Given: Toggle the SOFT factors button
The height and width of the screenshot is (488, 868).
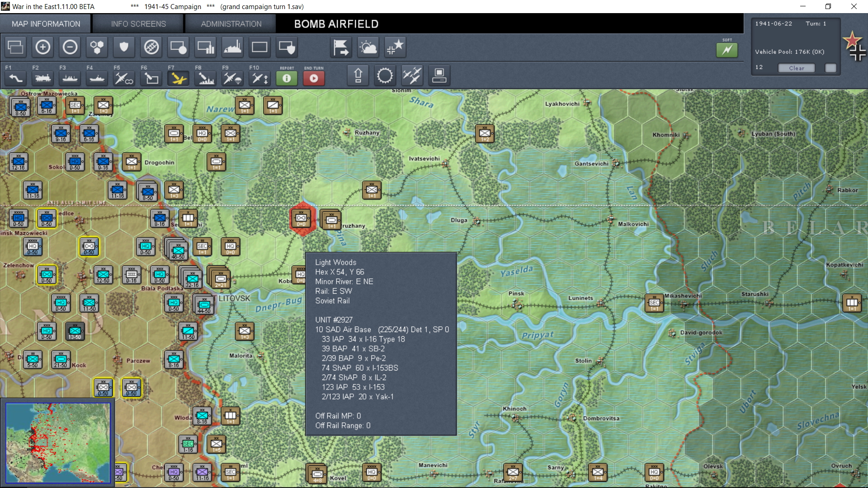Looking at the screenshot, I should point(727,50).
